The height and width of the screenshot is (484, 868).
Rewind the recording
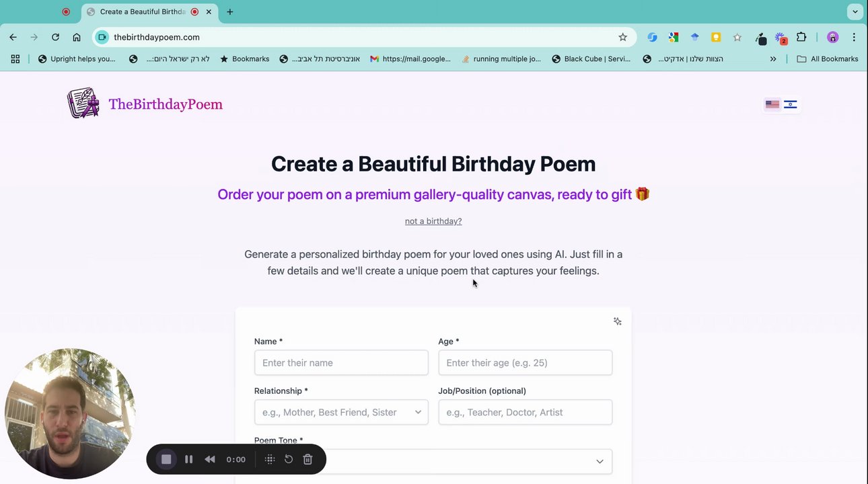210,460
